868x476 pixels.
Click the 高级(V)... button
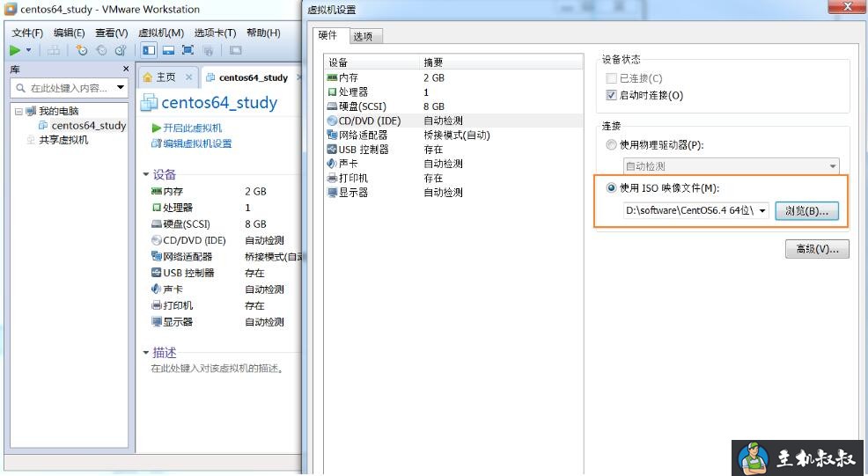[817, 249]
